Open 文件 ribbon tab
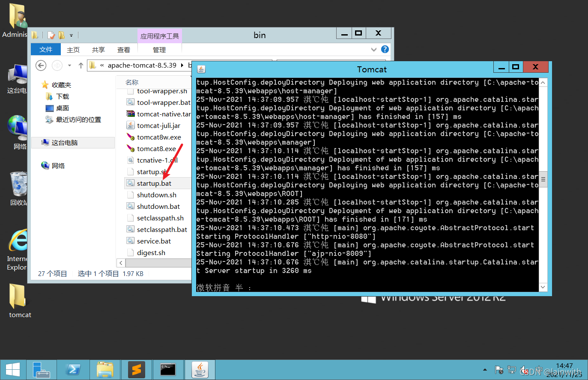This screenshot has width=588, height=380. 46,50
